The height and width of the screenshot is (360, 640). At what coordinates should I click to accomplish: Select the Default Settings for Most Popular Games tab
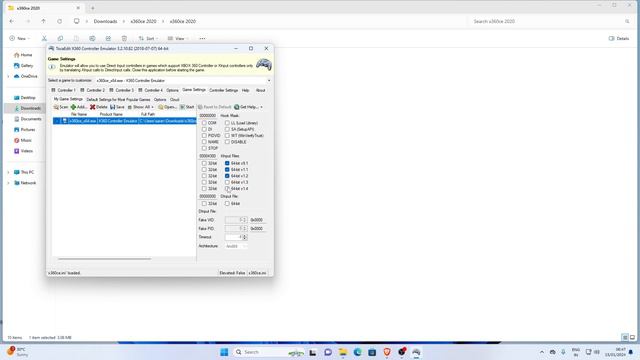point(118,100)
